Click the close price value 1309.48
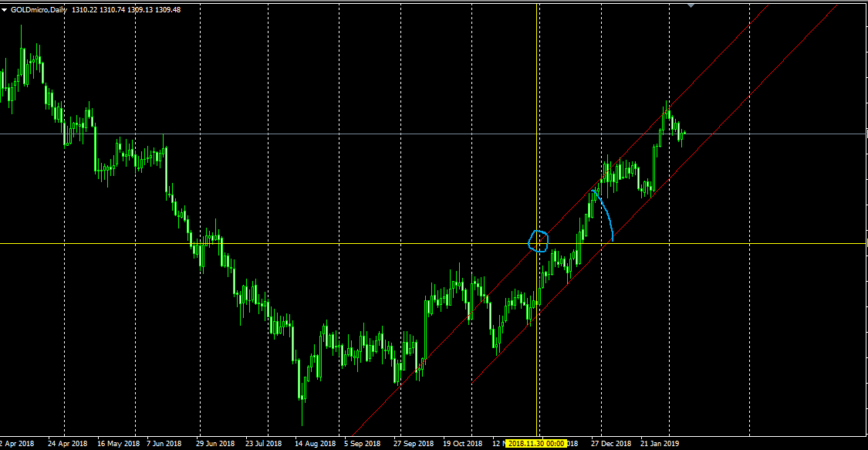The image size is (868, 450). [168, 10]
